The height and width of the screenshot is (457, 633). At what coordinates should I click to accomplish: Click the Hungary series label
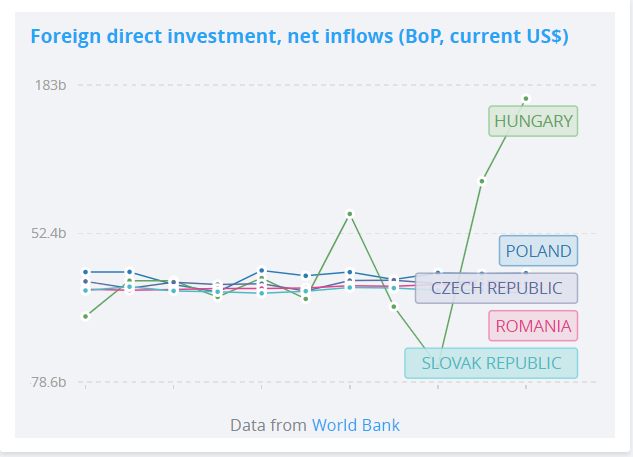[533, 121]
